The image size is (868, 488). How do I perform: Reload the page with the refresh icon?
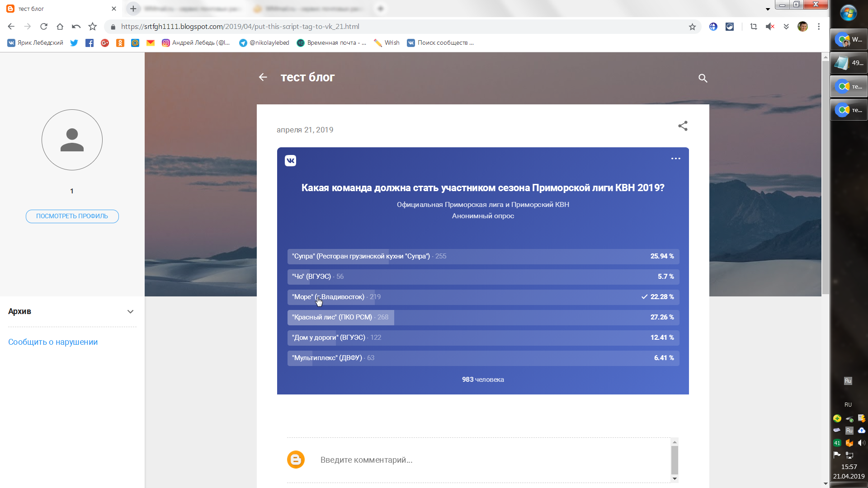pos(44,27)
